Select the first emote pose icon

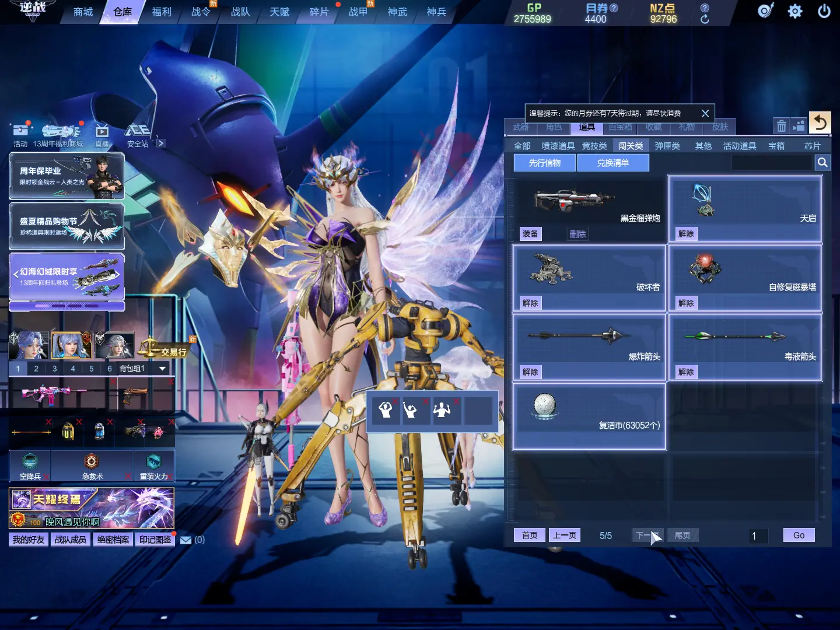tap(386, 411)
